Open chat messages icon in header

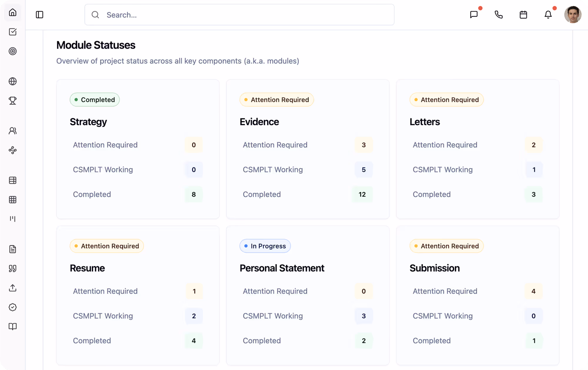474,15
